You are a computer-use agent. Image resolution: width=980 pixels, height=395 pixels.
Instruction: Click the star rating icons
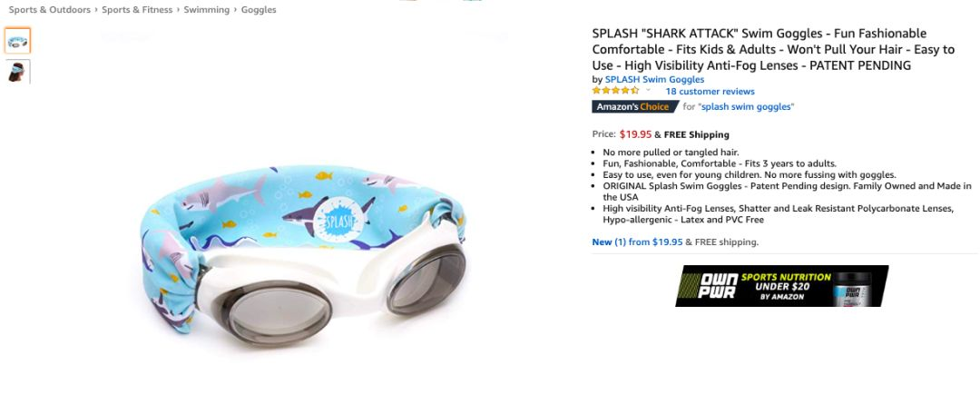(x=615, y=91)
